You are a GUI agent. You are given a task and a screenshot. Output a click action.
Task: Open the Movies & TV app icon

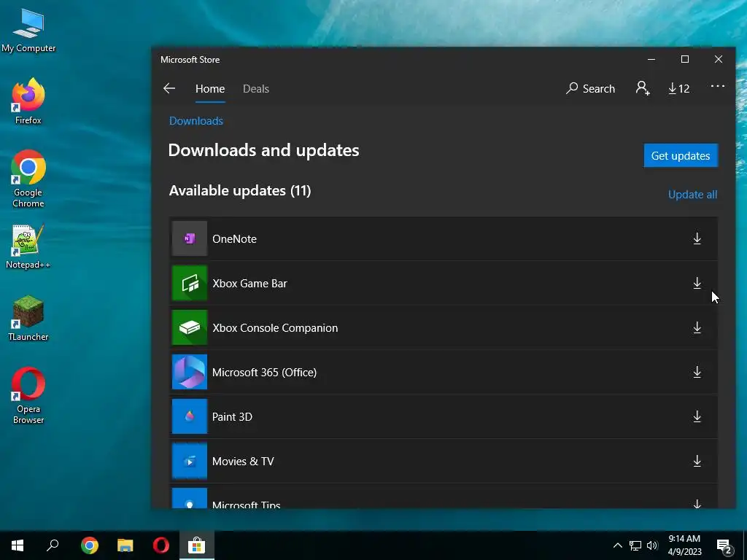(190, 461)
